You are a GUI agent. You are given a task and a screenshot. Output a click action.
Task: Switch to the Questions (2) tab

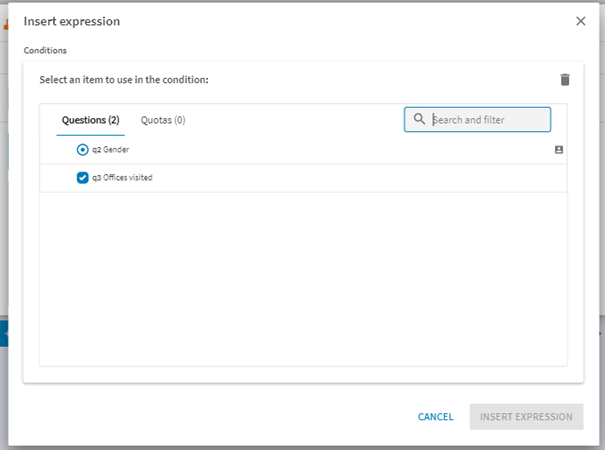(x=91, y=120)
